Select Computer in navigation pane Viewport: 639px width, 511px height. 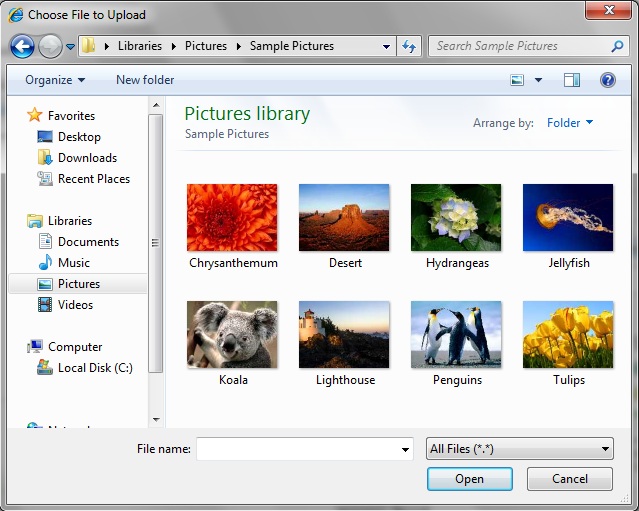tap(75, 347)
